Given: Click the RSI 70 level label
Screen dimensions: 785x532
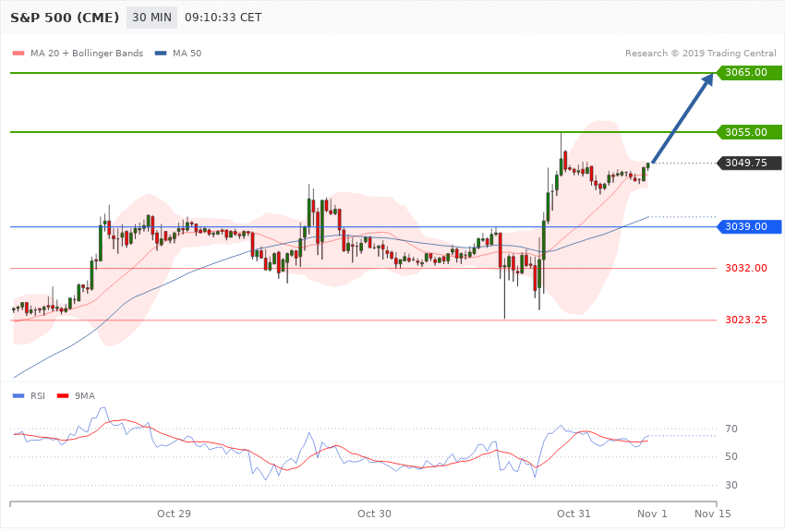Looking at the screenshot, I should [731, 429].
